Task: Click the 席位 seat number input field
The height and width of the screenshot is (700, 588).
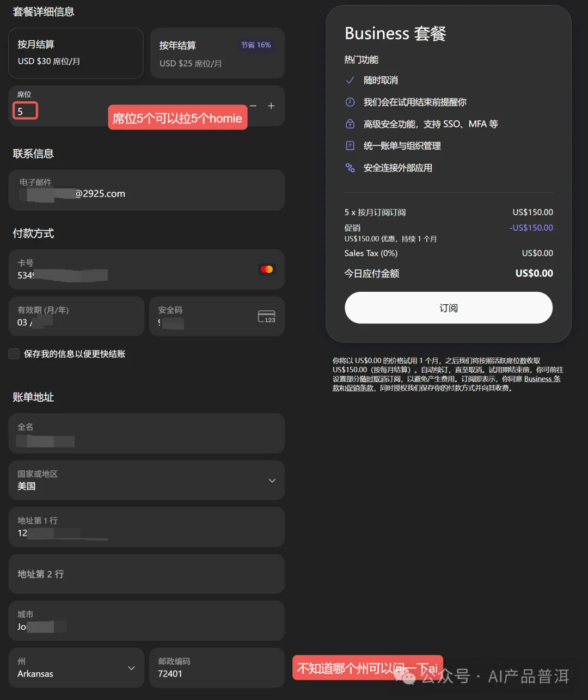Action: click(x=25, y=110)
